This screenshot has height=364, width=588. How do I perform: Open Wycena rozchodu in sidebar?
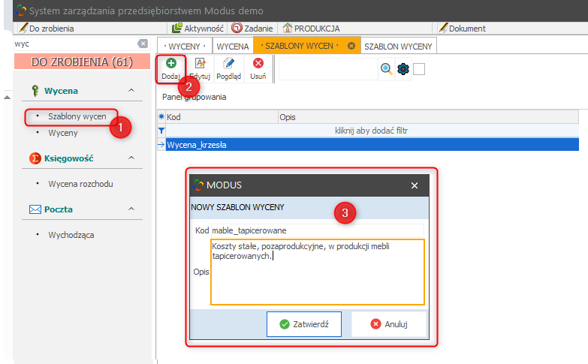80,184
